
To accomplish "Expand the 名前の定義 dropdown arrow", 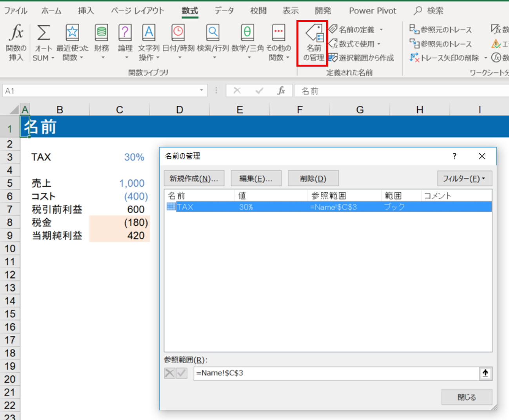I will coord(381,30).
